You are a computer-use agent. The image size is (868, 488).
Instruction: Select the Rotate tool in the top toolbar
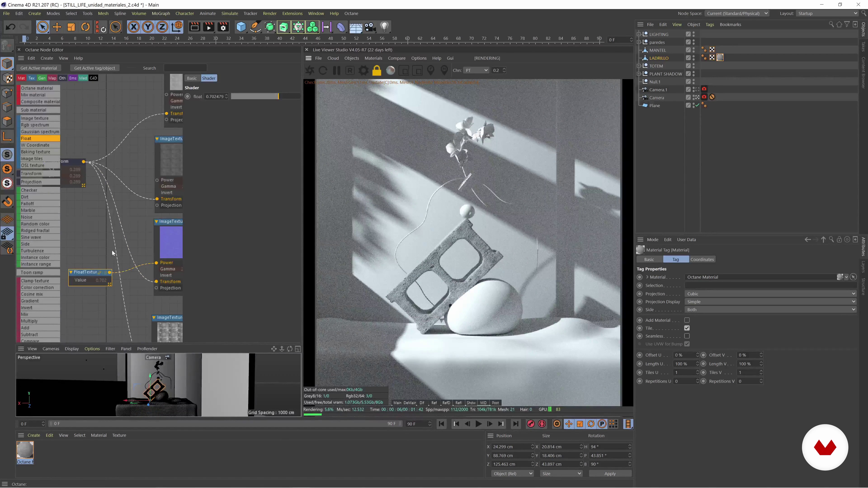coord(86,27)
